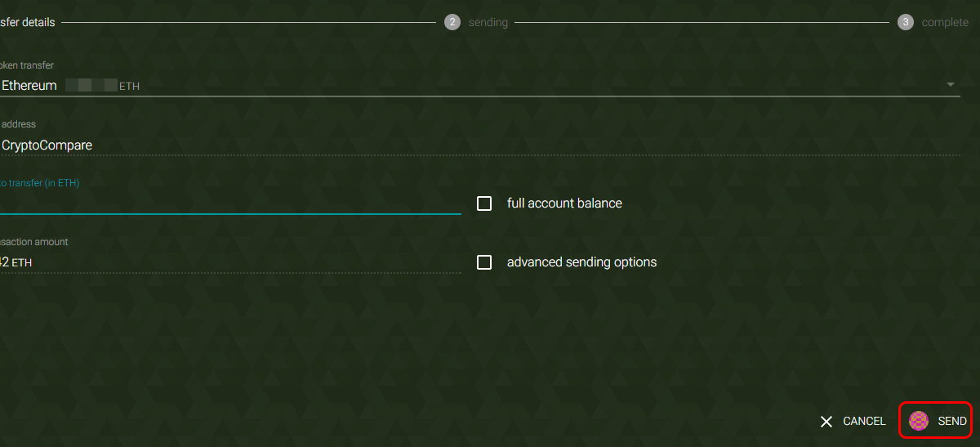The height and width of the screenshot is (447, 980).
Task: Click the pink identicon beside SEND
Action: point(919,421)
